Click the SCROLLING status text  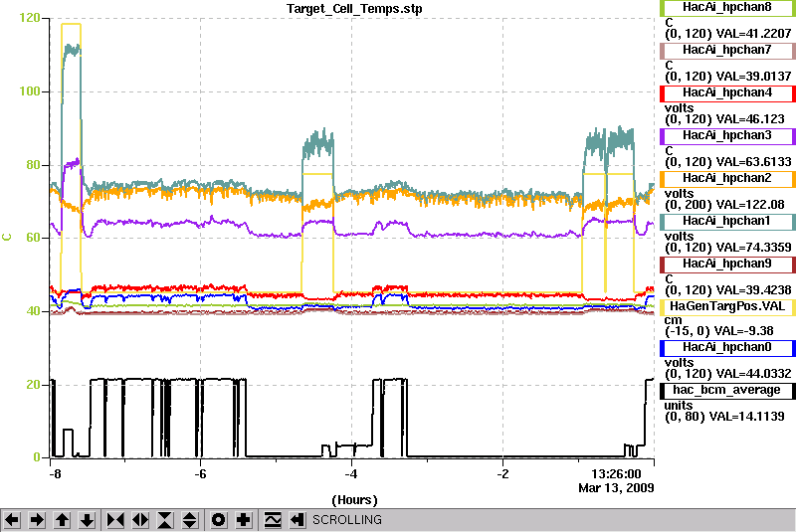[x=346, y=520]
